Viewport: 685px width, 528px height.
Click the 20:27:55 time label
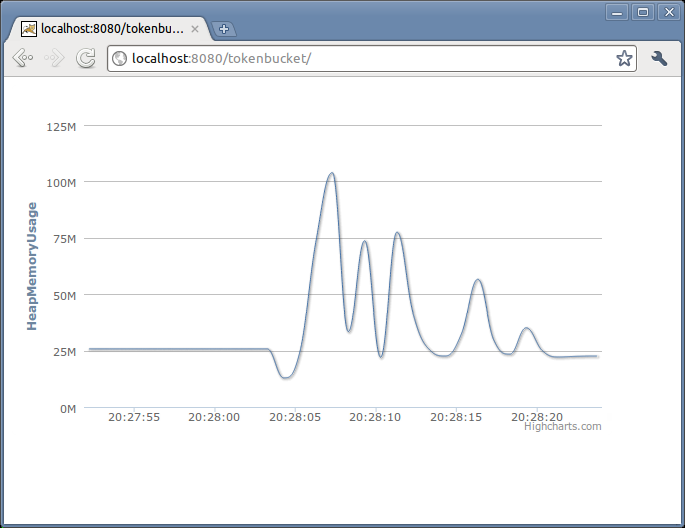(134, 417)
